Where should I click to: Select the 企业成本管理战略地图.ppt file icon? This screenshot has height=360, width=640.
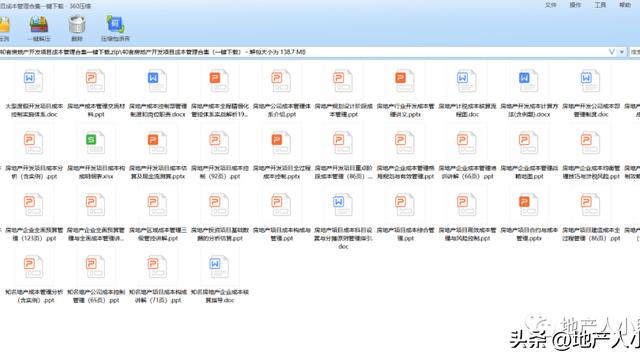(529, 143)
